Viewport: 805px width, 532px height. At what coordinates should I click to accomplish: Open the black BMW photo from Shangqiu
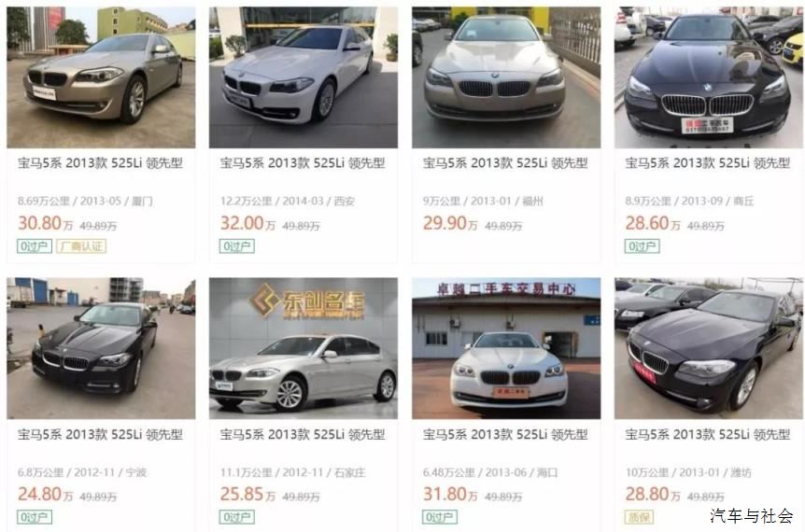pyautogui.click(x=709, y=77)
